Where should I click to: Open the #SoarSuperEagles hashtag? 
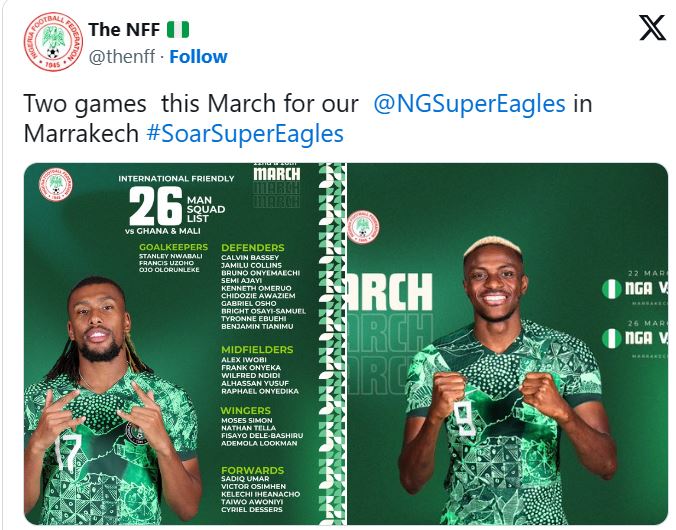pyautogui.click(x=244, y=133)
